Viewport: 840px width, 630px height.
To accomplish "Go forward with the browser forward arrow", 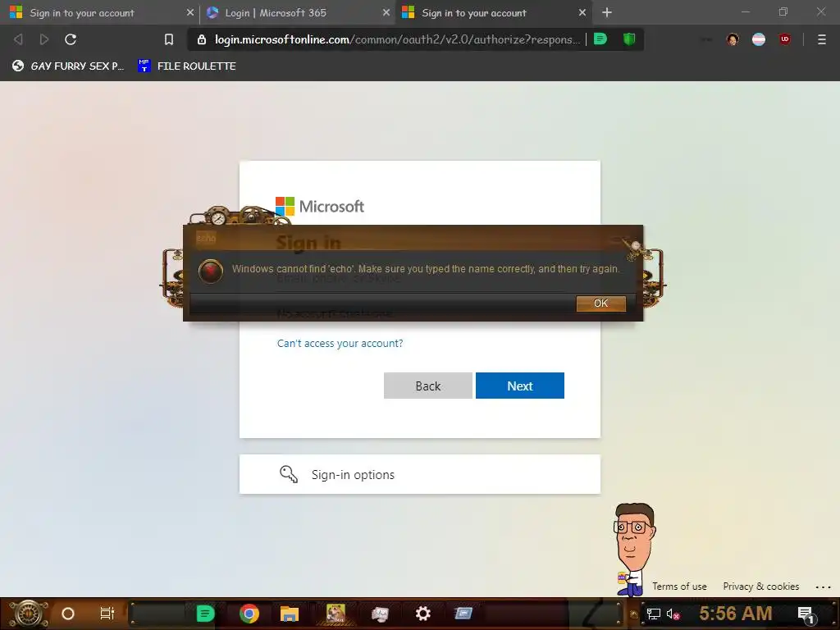I will tap(44, 39).
